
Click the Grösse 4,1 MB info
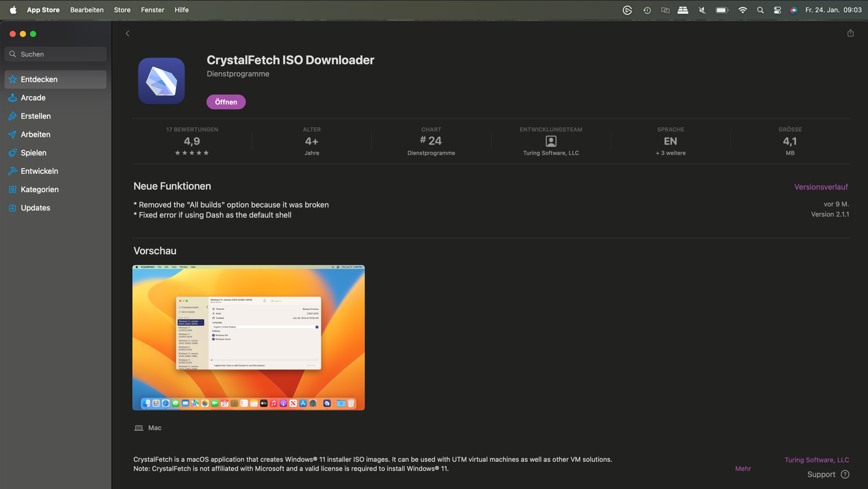(790, 141)
